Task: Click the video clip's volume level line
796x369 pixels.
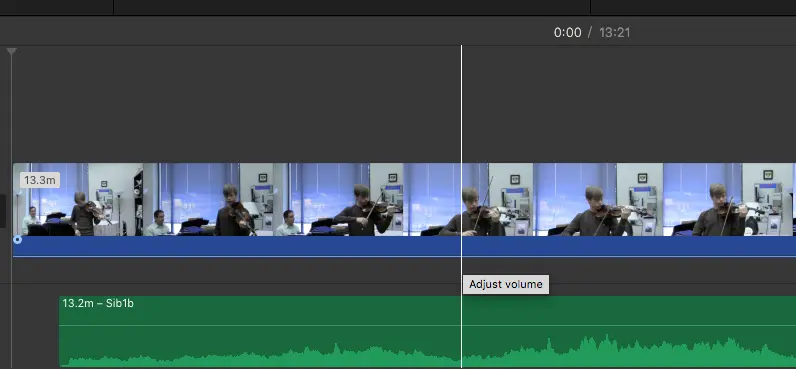Action: pos(404,256)
